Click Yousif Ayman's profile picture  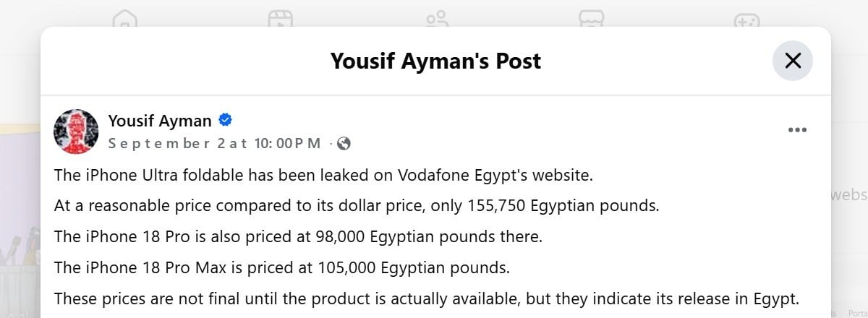77,132
